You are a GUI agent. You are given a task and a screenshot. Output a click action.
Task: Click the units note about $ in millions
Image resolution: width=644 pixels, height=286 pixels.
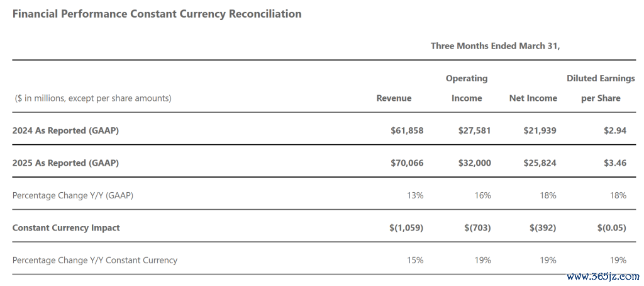[x=92, y=98]
